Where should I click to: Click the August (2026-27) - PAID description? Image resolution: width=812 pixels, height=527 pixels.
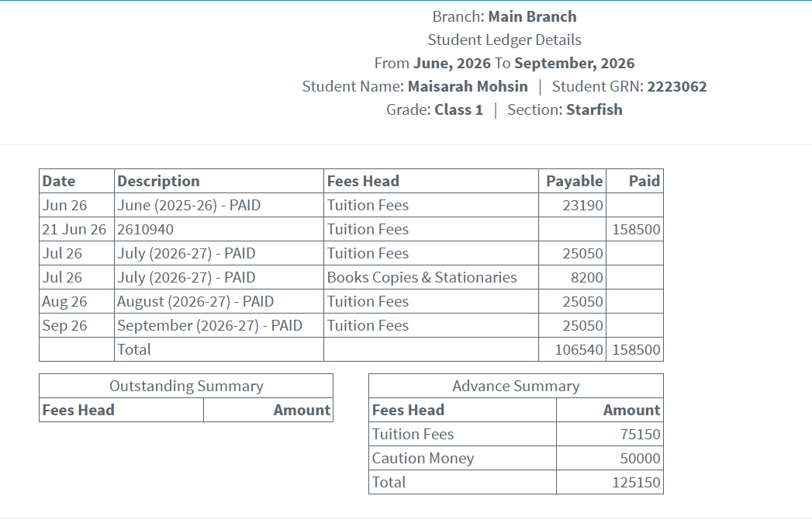(195, 302)
